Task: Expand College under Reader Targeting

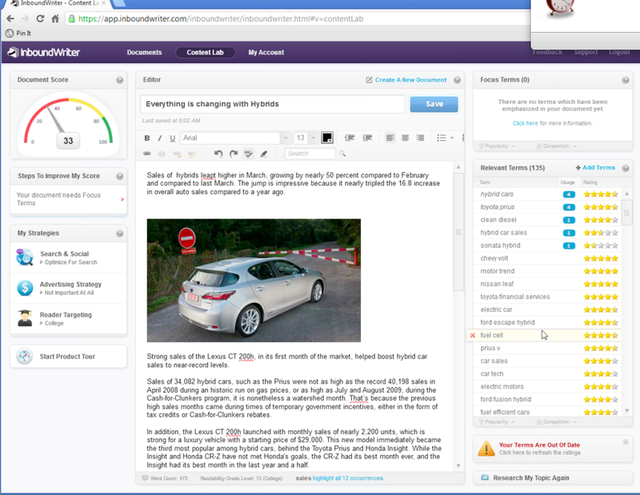Action: (52, 323)
